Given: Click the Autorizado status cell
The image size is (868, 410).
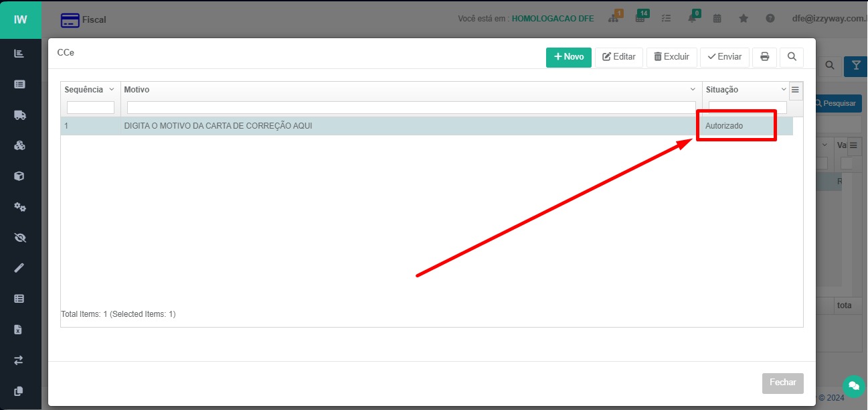Looking at the screenshot, I should (748, 126).
